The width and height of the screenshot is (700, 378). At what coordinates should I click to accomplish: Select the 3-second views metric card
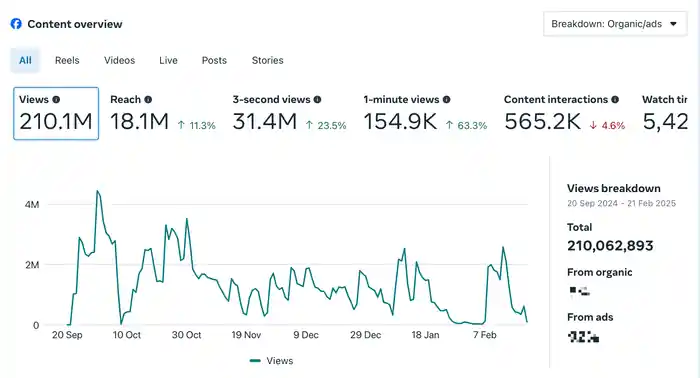pyautogui.click(x=289, y=113)
